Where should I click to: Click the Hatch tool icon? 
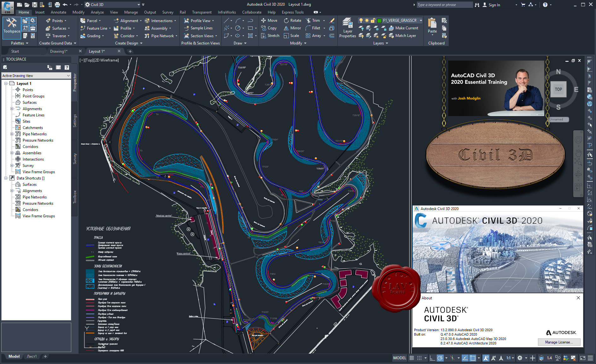pos(250,36)
